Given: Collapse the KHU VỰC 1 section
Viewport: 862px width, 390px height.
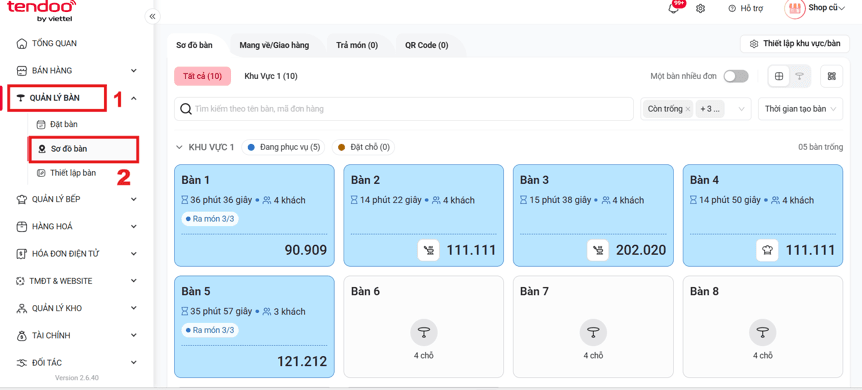Looking at the screenshot, I should coord(178,147).
